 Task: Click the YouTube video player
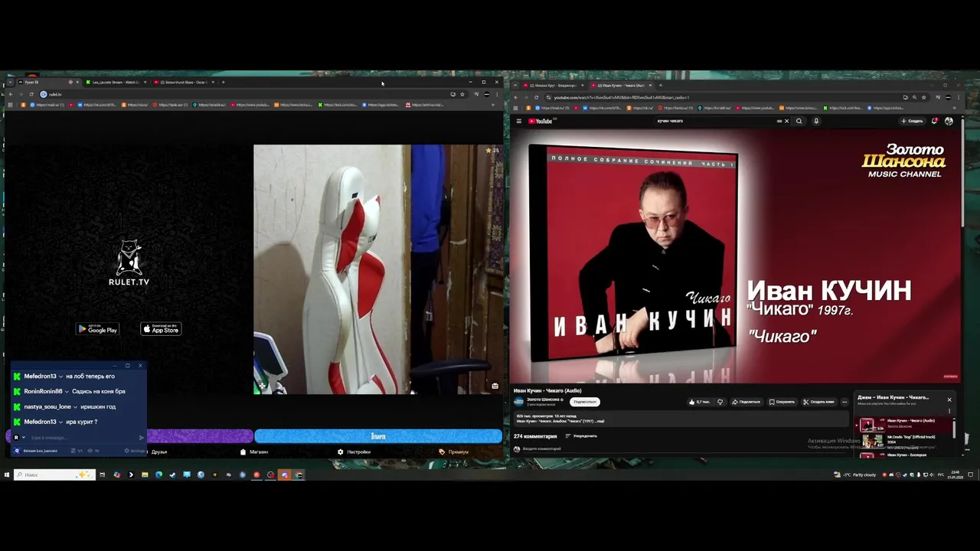(x=735, y=255)
